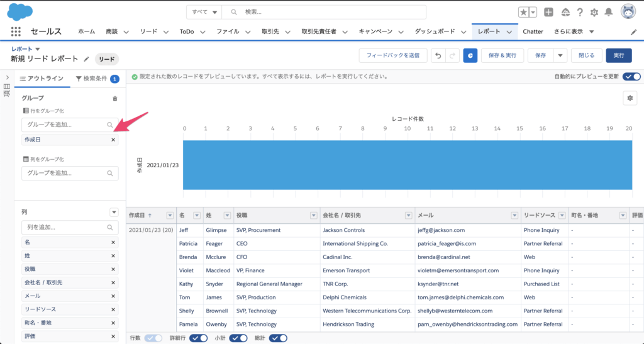Open the favorites star icon
The width and height of the screenshot is (644, 344).
(x=523, y=12)
